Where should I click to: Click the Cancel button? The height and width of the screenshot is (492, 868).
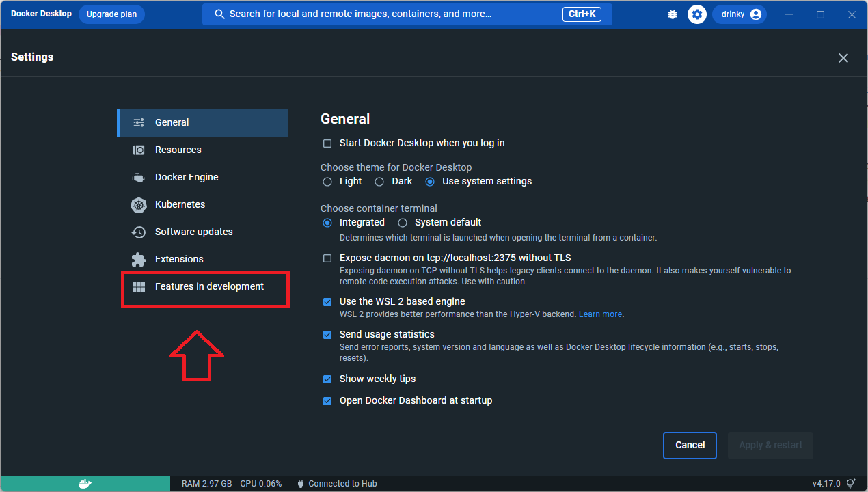pos(690,446)
